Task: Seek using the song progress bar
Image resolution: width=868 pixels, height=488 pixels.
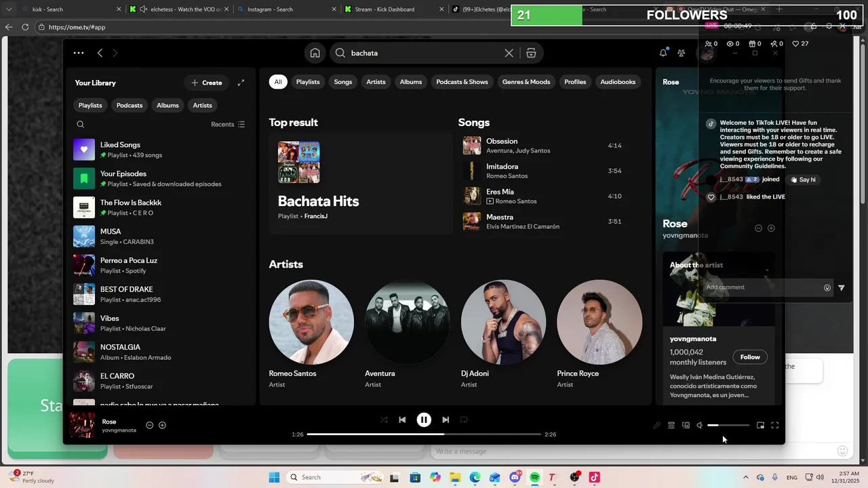Action: pos(424,434)
